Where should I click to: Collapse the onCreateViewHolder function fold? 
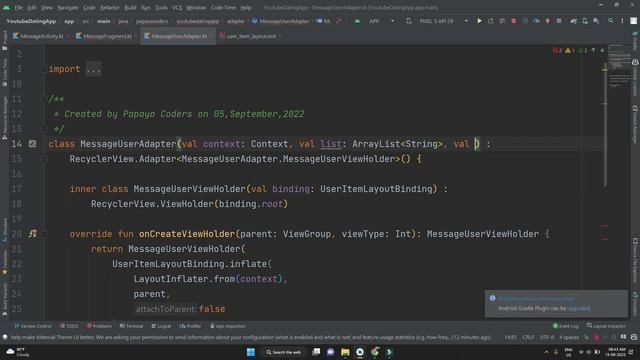pyautogui.click(x=44, y=234)
